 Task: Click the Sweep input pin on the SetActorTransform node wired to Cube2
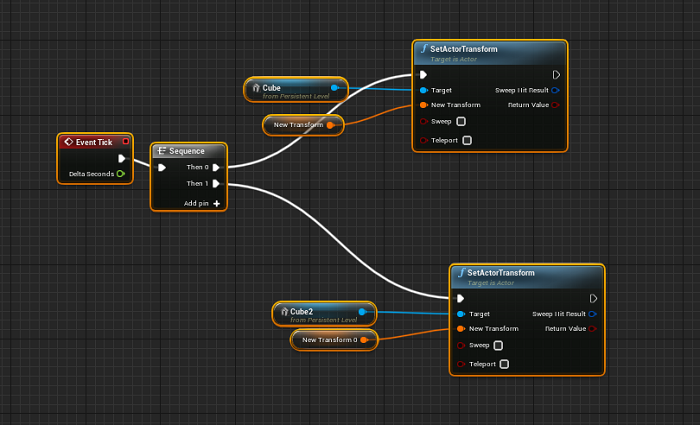tap(461, 346)
